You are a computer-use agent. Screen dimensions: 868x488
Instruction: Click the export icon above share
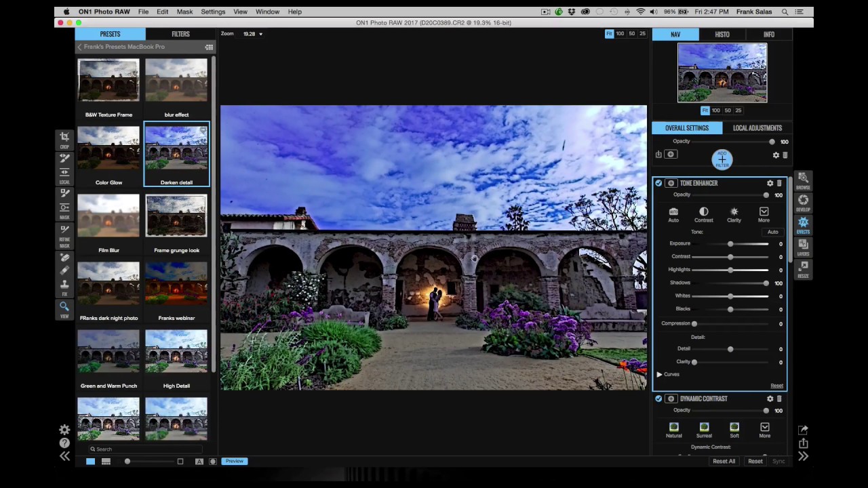[x=803, y=430]
